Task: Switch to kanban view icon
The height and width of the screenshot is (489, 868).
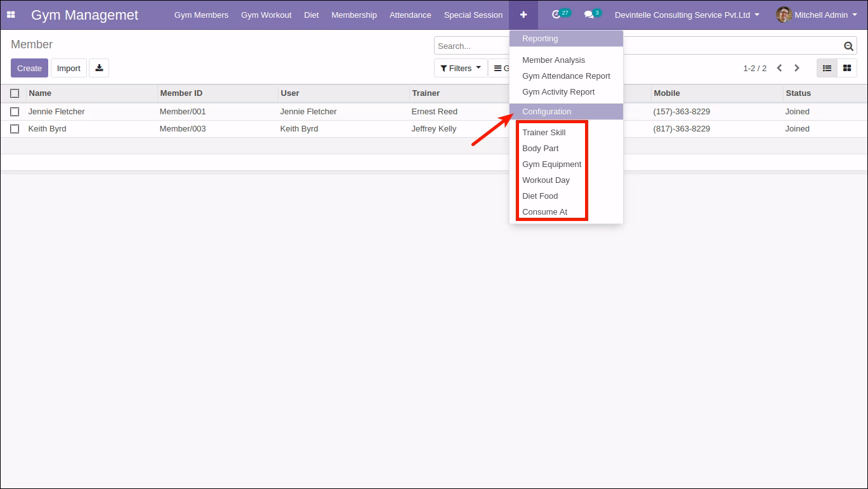Action: pyautogui.click(x=847, y=68)
